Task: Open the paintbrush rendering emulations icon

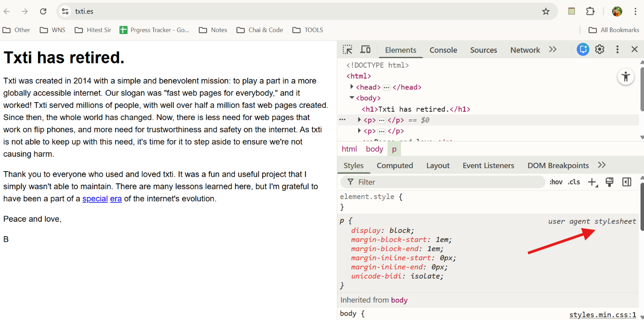Action: (x=609, y=182)
